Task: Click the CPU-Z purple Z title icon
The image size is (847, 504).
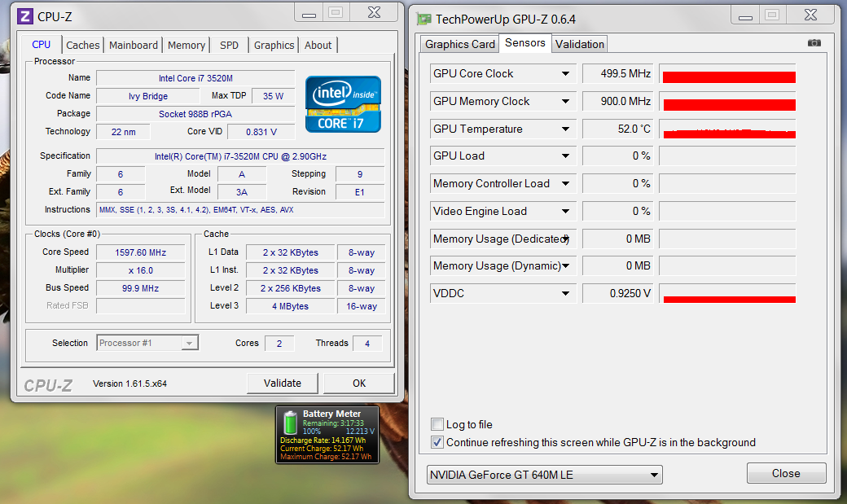Action: [25, 16]
